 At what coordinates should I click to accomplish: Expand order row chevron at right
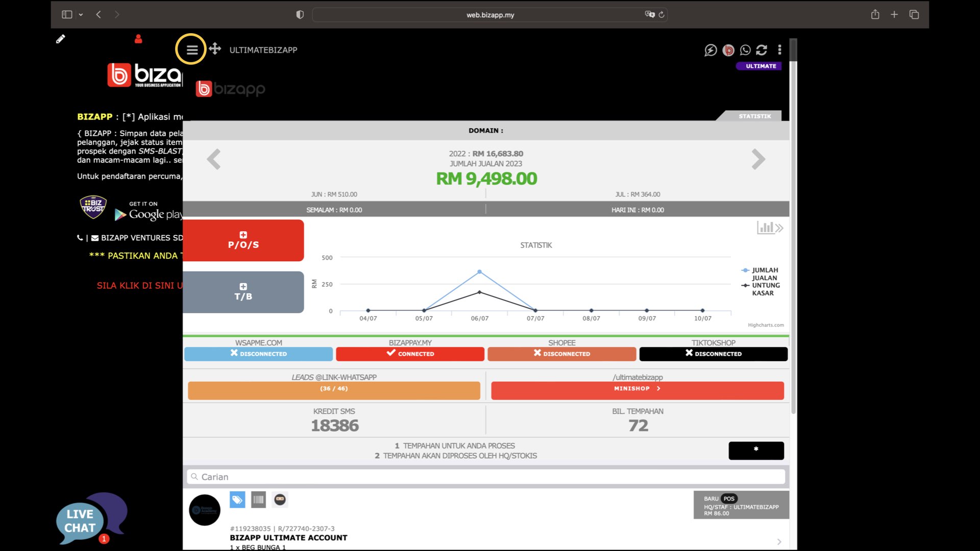pyautogui.click(x=779, y=541)
